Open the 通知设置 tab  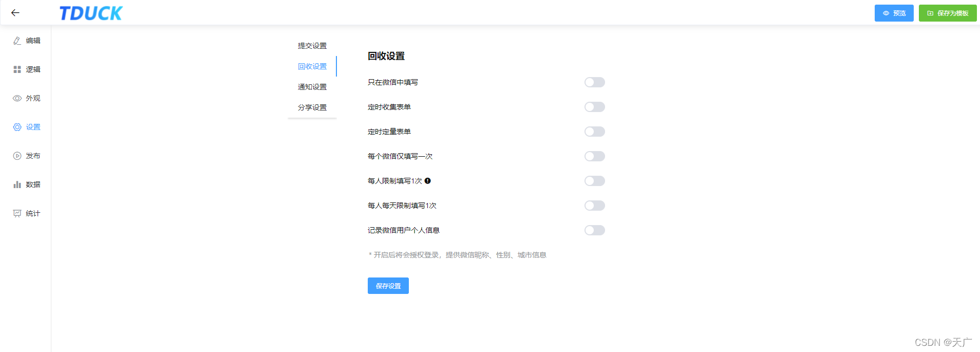(x=312, y=87)
